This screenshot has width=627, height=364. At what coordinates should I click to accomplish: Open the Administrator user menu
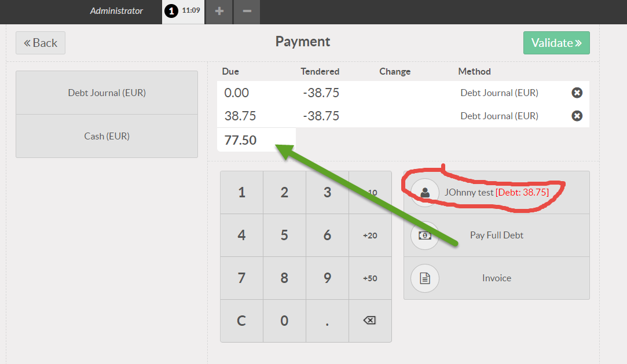click(x=116, y=10)
